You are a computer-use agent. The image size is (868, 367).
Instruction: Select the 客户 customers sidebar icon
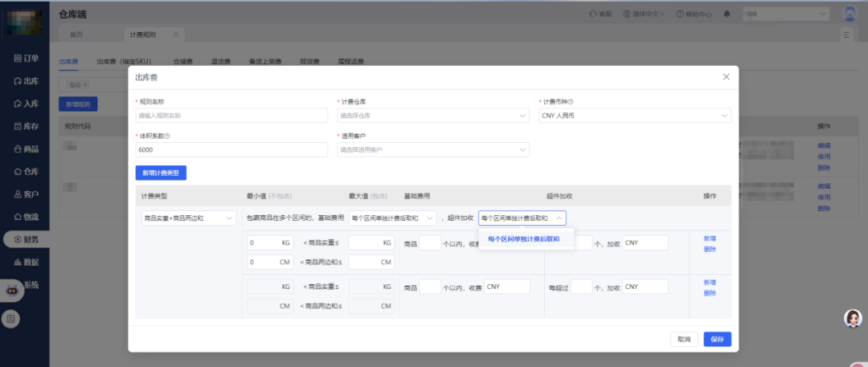[18, 194]
